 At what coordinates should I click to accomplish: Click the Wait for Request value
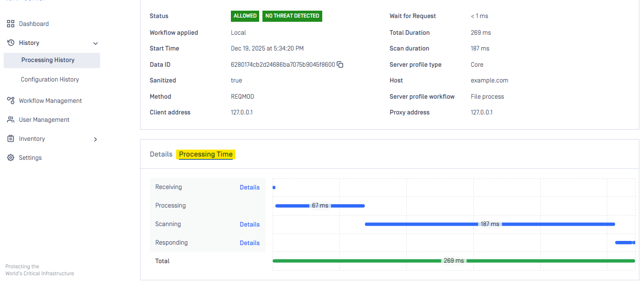point(479,16)
